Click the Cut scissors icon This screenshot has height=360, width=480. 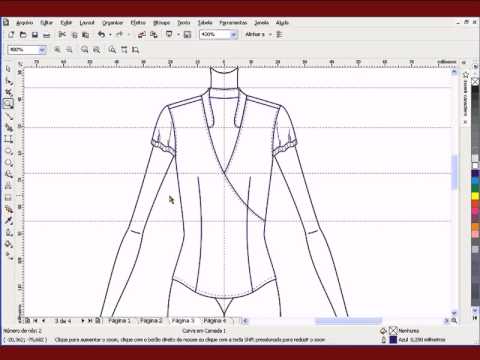point(62,34)
